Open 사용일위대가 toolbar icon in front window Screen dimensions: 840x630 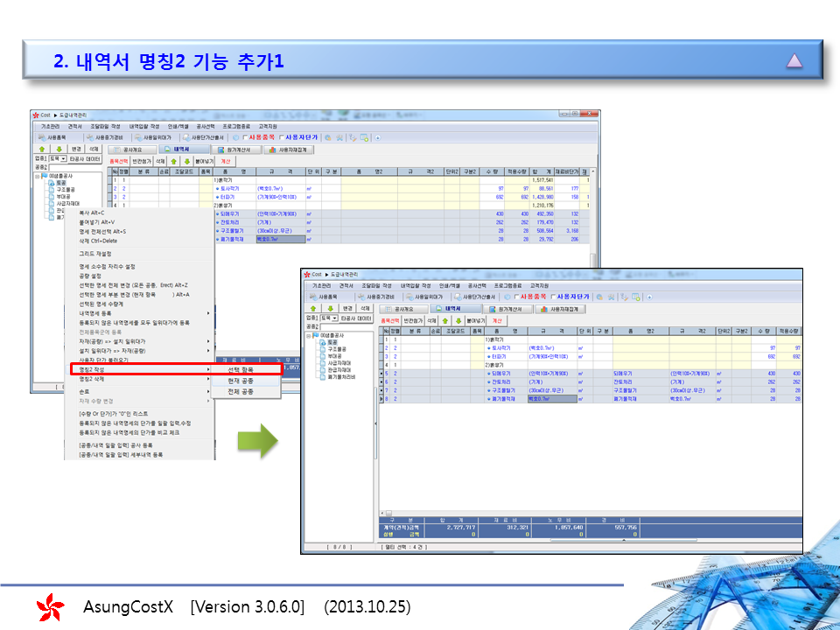[x=409, y=297]
